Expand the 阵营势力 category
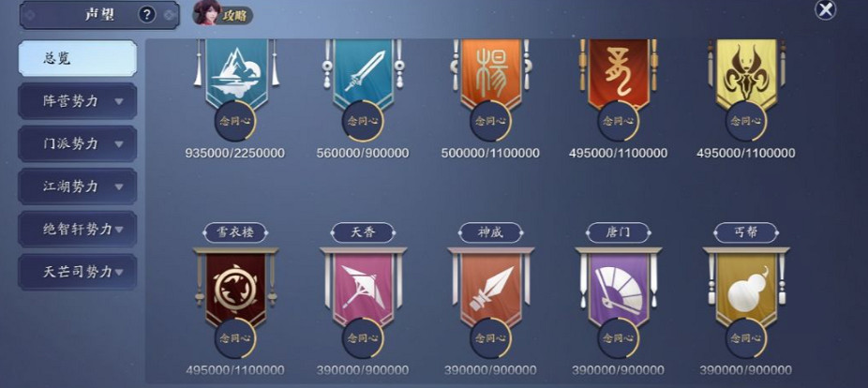This screenshot has width=868, height=388. [x=78, y=101]
